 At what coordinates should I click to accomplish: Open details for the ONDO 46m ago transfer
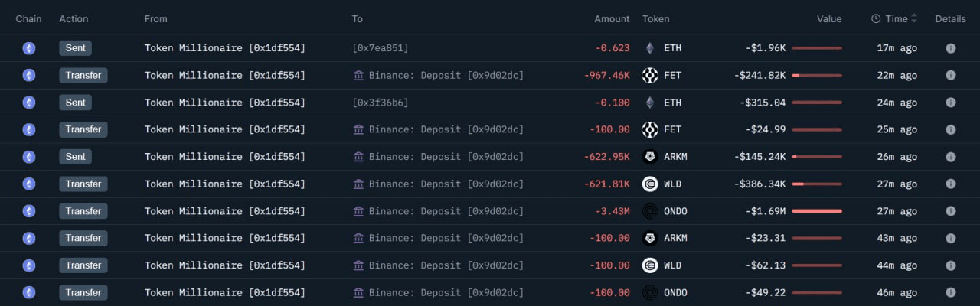pyautogui.click(x=950, y=292)
